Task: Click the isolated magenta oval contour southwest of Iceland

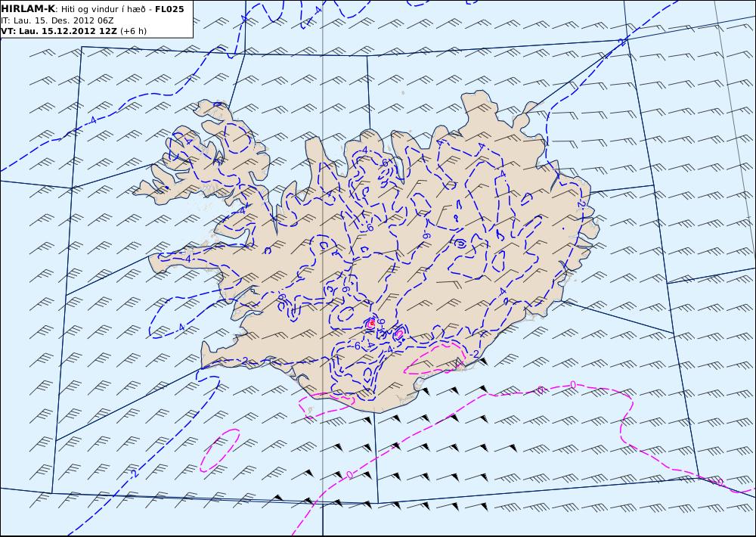Action: tap(220, 451)
